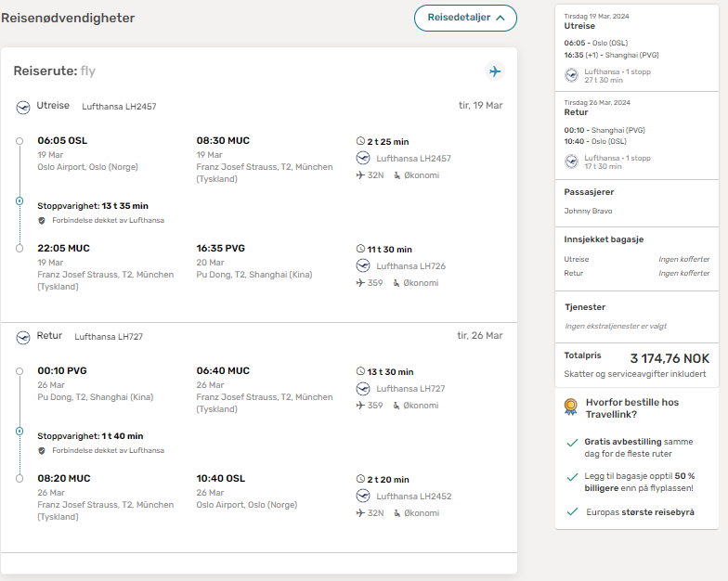728x581 pixels.
Task: Click Ingen kofferter in Utreise baggage row
Action: click(x=683, y=260)
